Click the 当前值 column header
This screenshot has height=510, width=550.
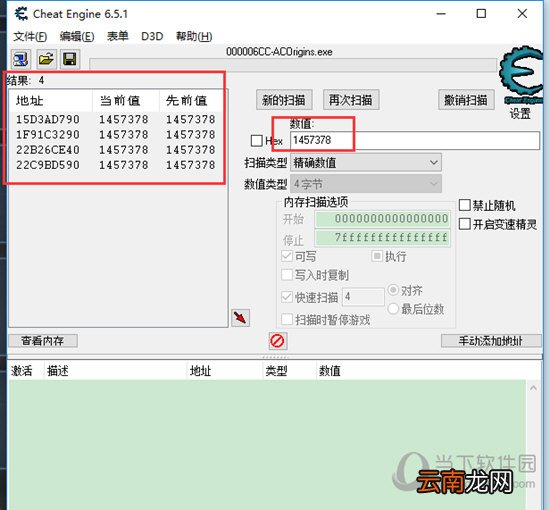[x=126, y=101]
